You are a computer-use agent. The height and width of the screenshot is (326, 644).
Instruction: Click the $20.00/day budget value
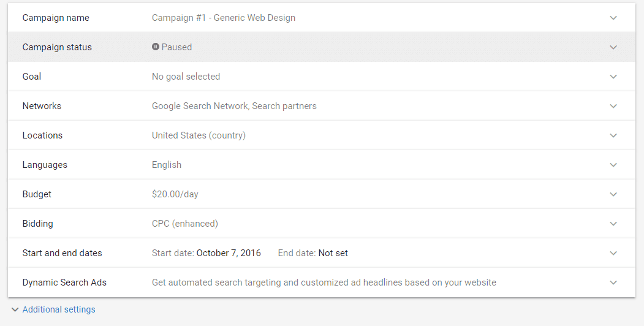pyautogui.click(x=175, y=194)
